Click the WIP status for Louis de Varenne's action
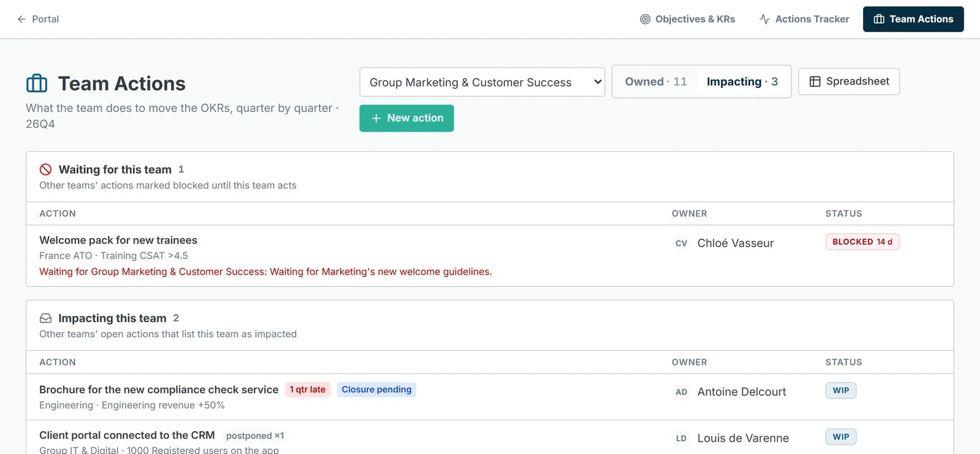980x454 pixels. coord(841,437)
